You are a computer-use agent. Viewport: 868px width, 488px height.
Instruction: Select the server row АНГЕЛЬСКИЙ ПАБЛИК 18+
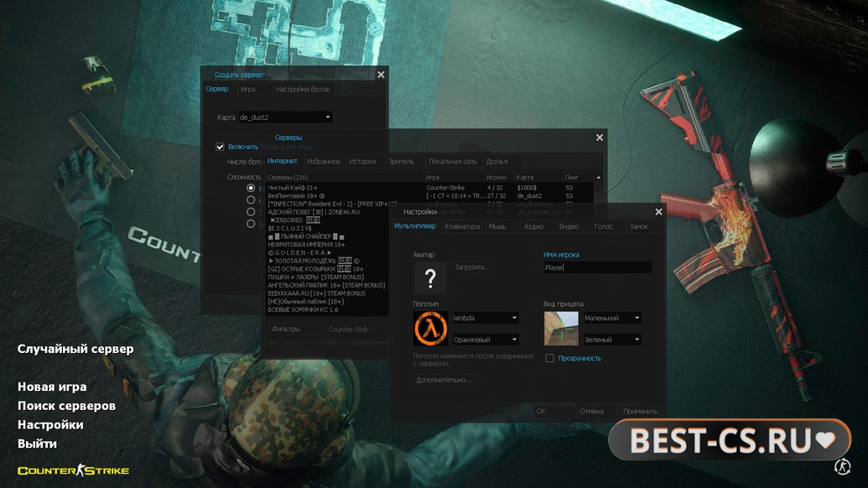328,285
